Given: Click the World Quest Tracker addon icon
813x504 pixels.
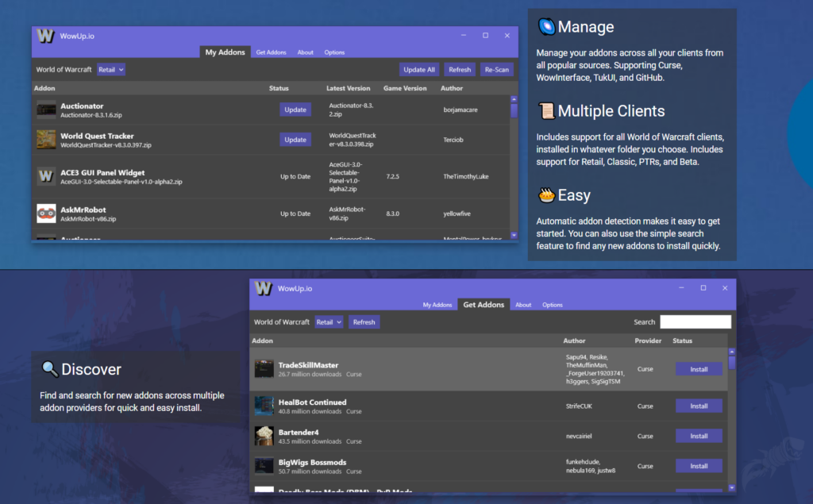Looking at the screenshot, I should click(x=46, y=140).
